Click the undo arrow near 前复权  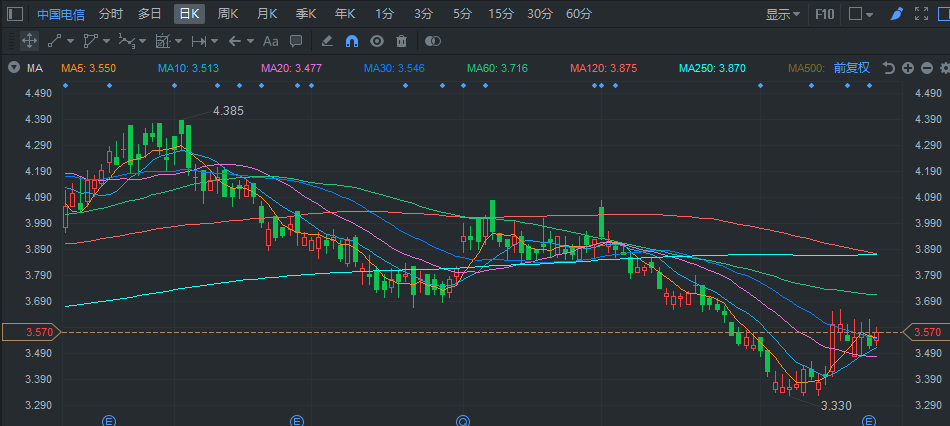[x=888, y=68]
